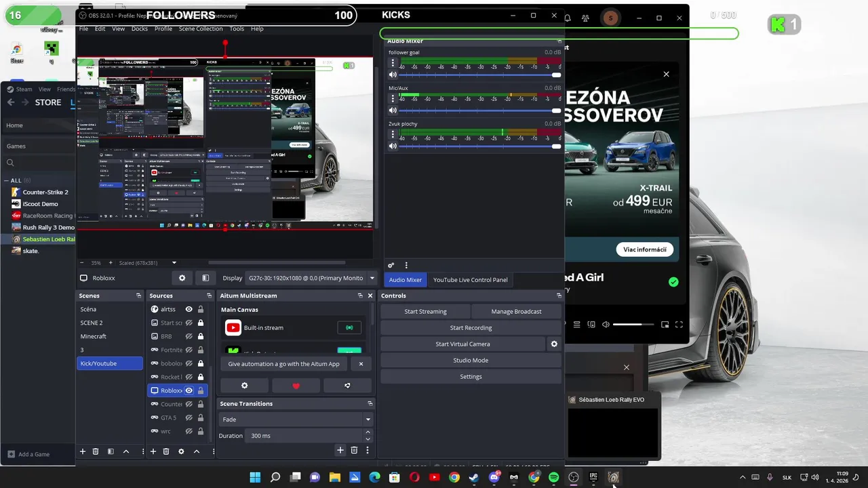The image size is (868, 488).
Task: Open follower goal audio options menu
Action: (393, 62)
